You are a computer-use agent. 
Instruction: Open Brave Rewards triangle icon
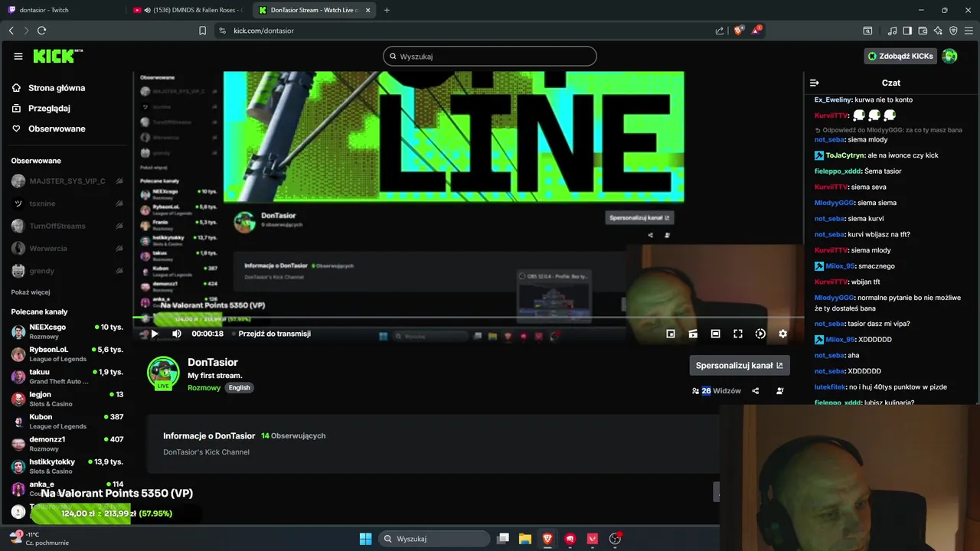(756, 31)
